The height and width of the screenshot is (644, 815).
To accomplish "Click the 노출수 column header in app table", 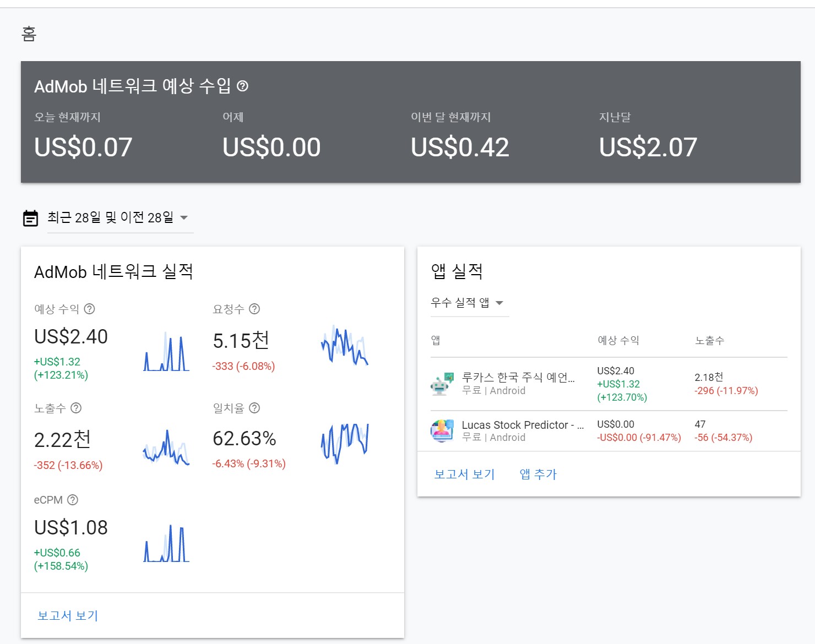I will coord(709,340).
